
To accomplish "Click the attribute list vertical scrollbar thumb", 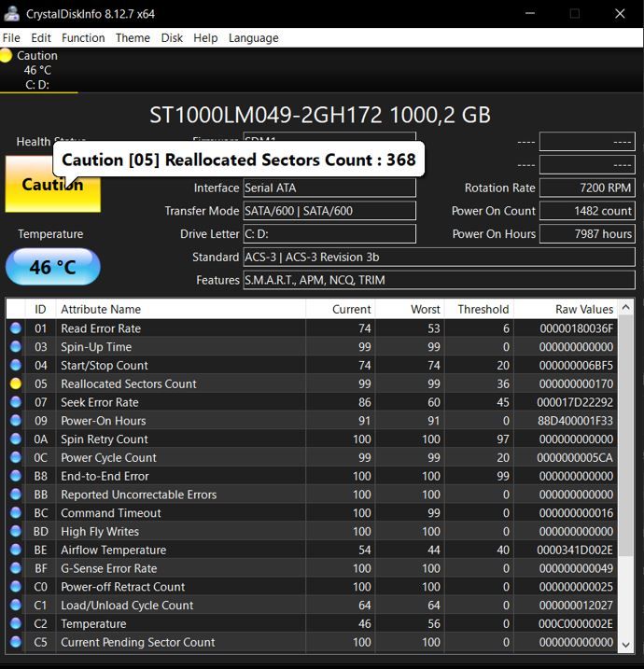I will pos(625,435).
